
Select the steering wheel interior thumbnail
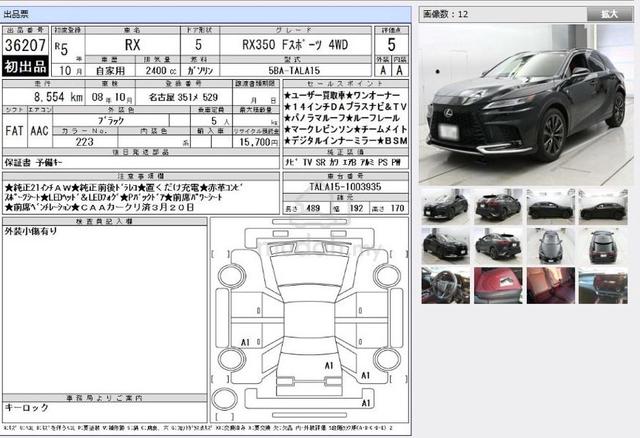445,285
